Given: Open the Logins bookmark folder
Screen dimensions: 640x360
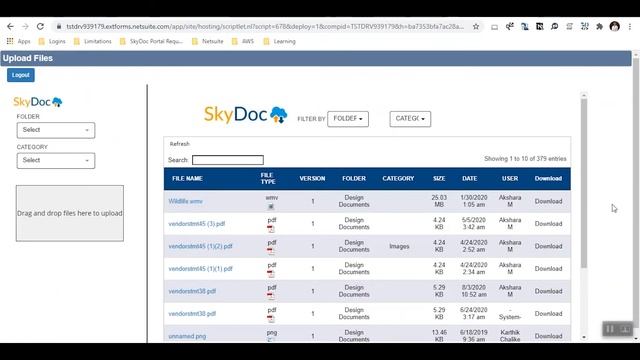Looking at the screenshot, I should tap(52, 41).
